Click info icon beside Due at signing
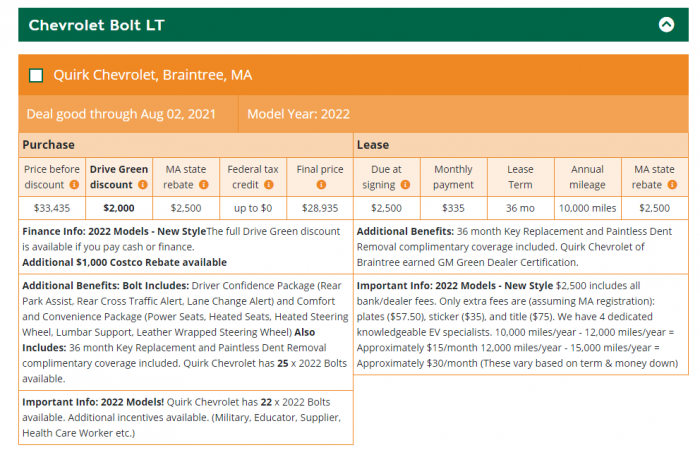The image size is (700, 450). click(405, 185)
